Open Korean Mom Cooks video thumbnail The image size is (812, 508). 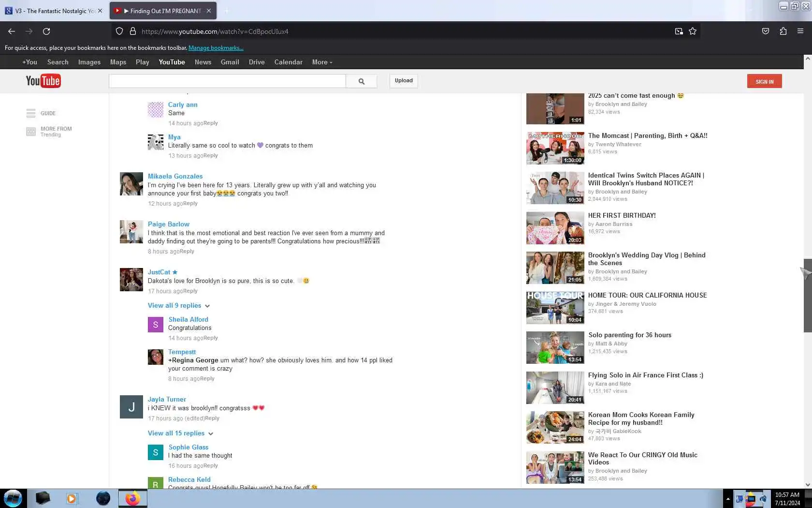555,428
